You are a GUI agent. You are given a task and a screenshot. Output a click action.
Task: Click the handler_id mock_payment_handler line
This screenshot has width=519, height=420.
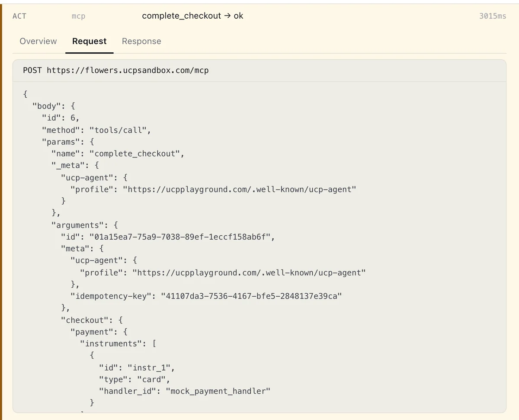[x=185, y=391]
